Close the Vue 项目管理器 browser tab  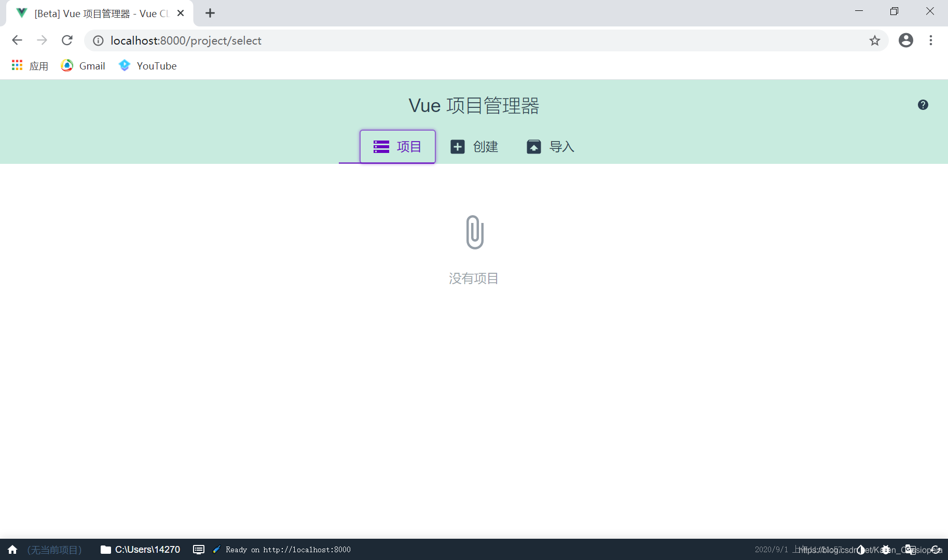181,13
